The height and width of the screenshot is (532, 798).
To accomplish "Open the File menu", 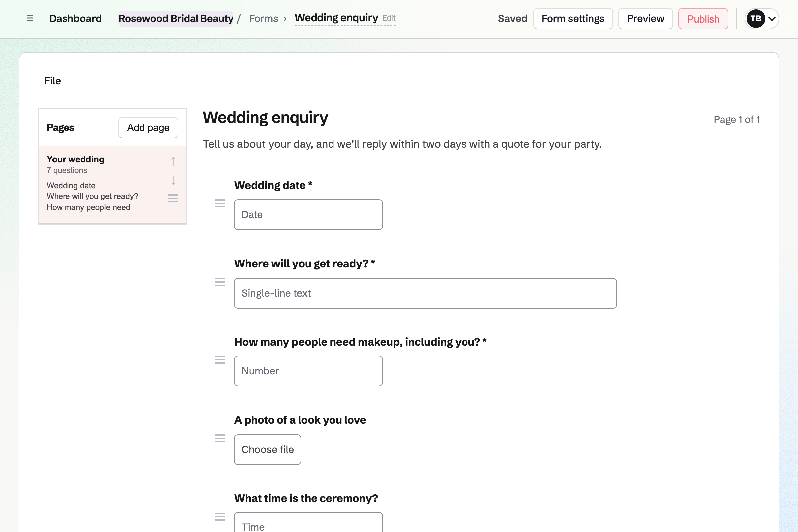I will [x=53, y=81].
